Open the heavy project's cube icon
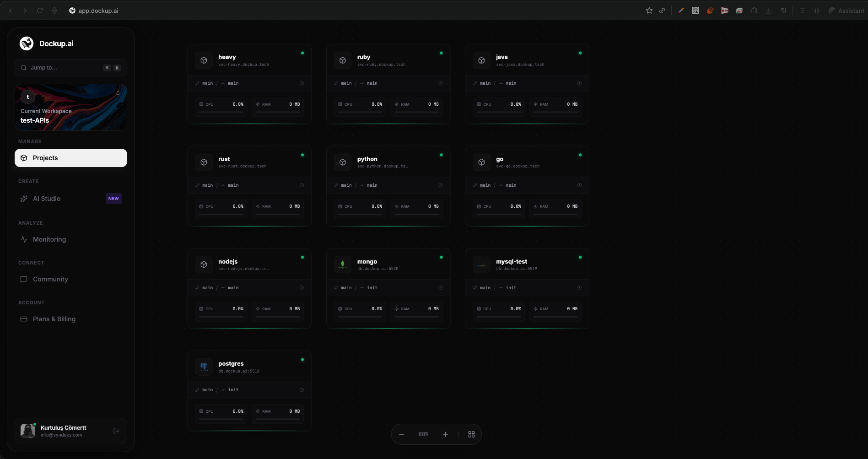Viewport: 868px width, 459px height. pos(204,60)
